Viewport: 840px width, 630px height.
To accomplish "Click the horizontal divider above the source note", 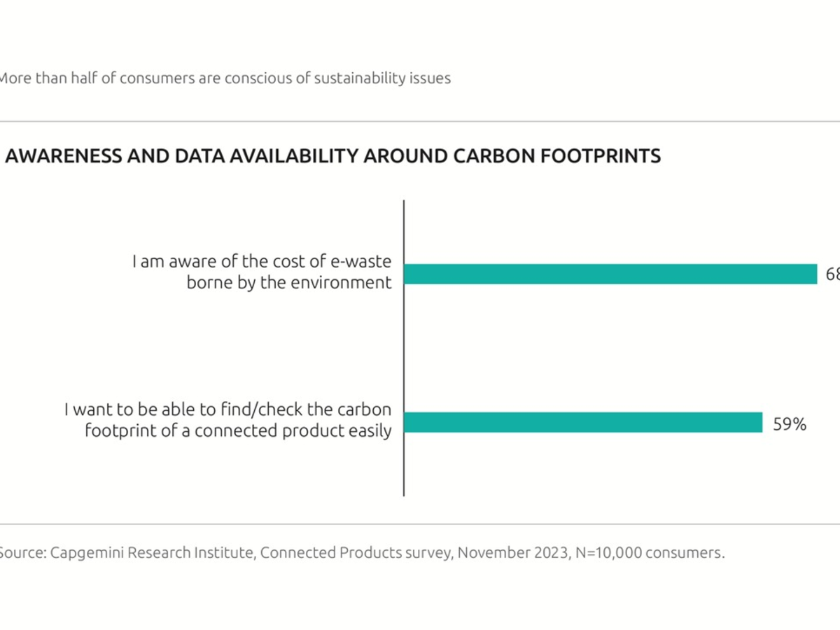I will 420,524.
